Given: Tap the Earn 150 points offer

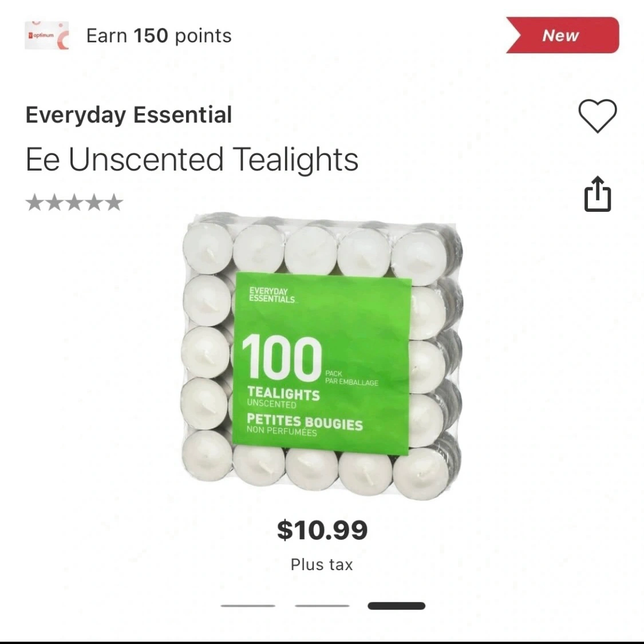Looking at the screenshot, I should coord(159,35).
